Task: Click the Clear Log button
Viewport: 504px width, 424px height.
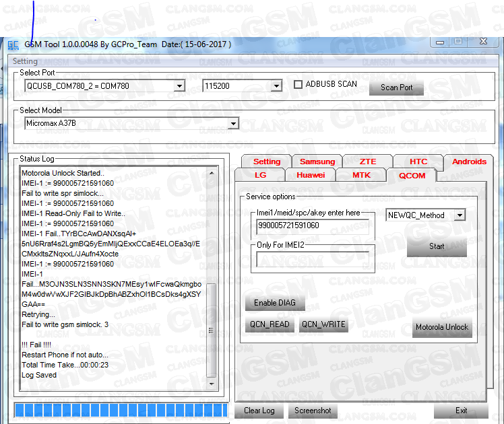Action: [x=259, y=411]
